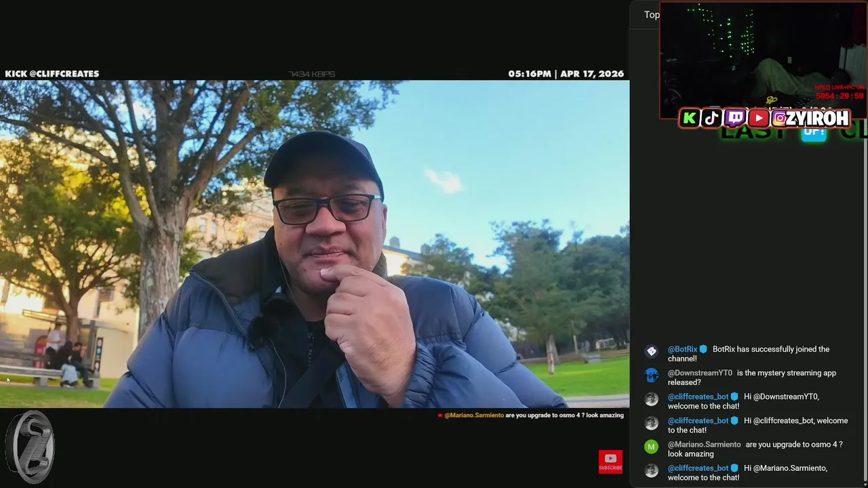Click the Instagram logo icon
Image resolution: width=868 pixels, height=488 pixels.
[x=781, y=119]
